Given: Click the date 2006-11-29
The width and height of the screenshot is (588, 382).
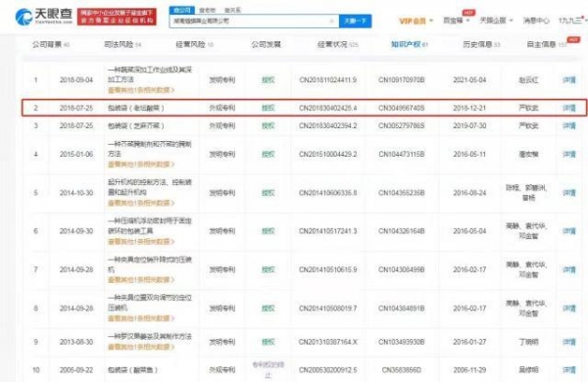Looking at the screenshot, I should point(469,370).
